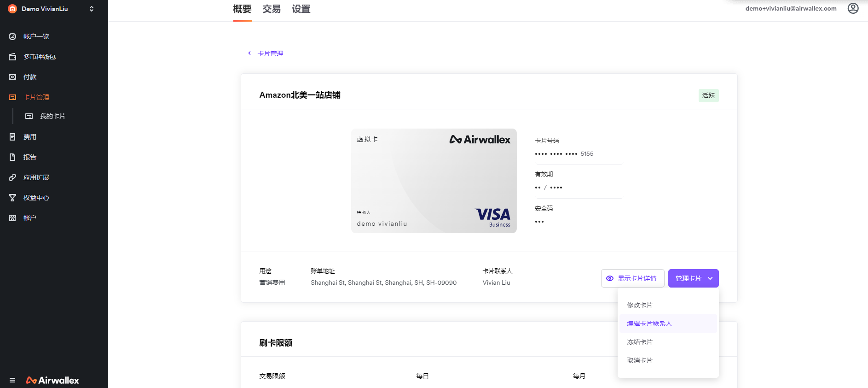Click the hamburger menu icon beside Airwallex logo

[12, 380]
